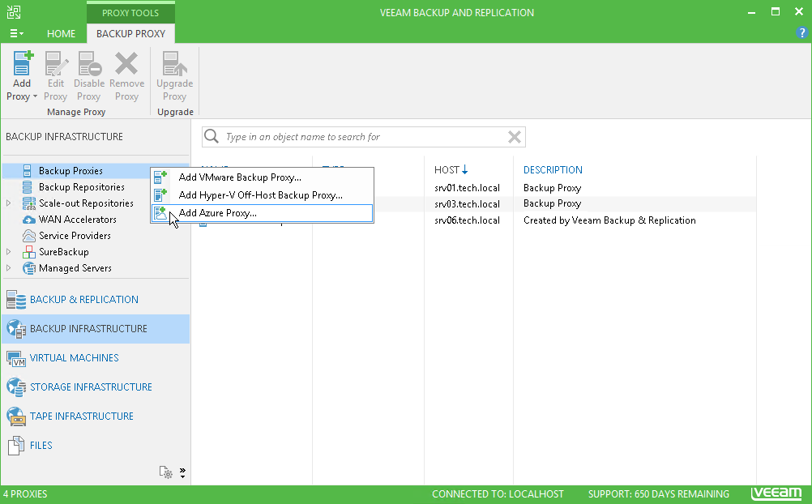This screenshot has height=504, width=812.
Task: Select the WAN Accelerators tree node
Action: click(x=77, y=220)
